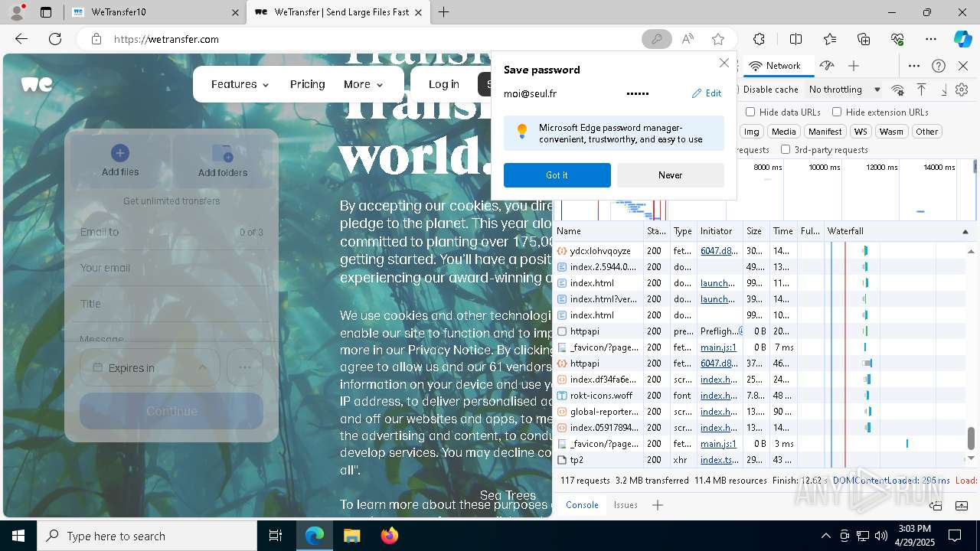The image size is (980, 551).
Task: Open the Issues drawer tab
Action: coord(626,505)
